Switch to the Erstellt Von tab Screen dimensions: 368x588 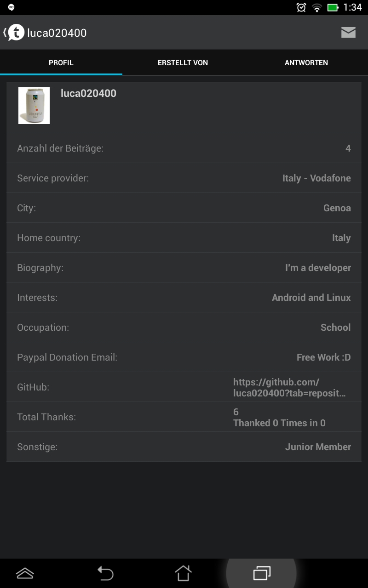click(183, 62)
